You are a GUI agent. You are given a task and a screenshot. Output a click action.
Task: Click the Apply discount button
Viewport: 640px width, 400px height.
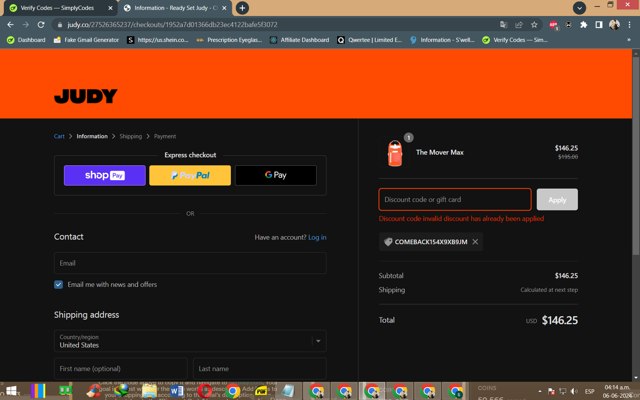point(557,200)
